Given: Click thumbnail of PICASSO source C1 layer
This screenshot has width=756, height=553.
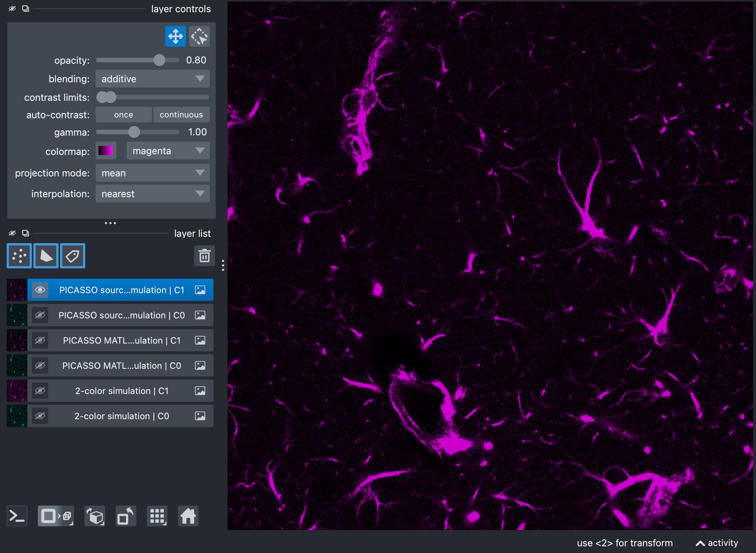Looking at the screenshot, I should click(x=17, y=290).
